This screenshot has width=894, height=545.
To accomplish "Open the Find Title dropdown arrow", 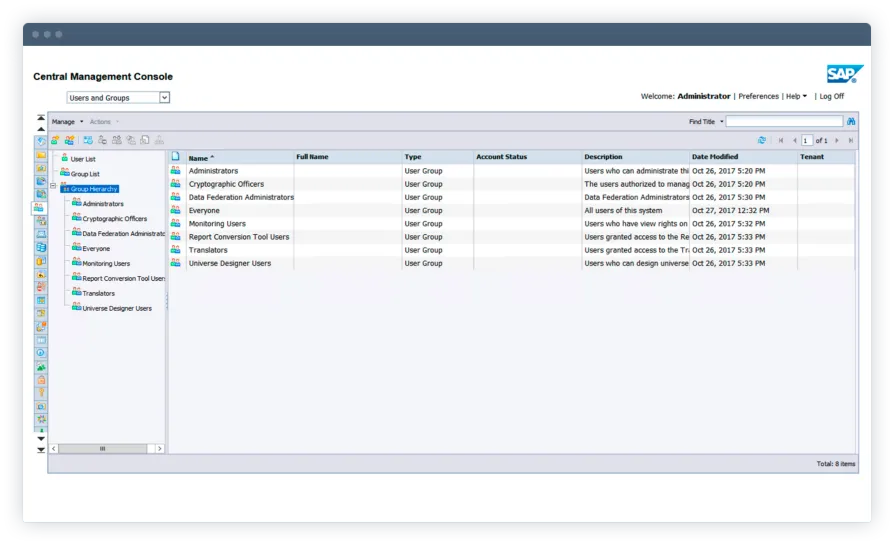I will [x=720, y=122].
